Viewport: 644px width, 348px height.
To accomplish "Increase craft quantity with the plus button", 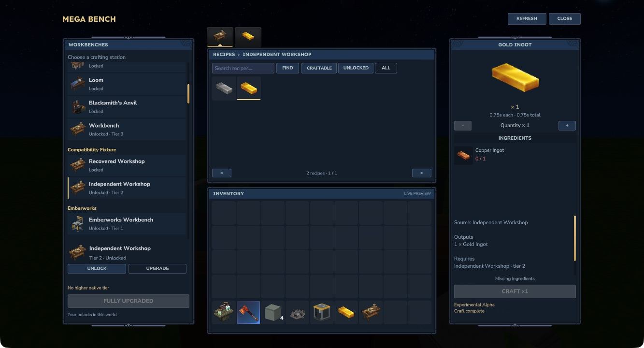I will click(567, 126).
